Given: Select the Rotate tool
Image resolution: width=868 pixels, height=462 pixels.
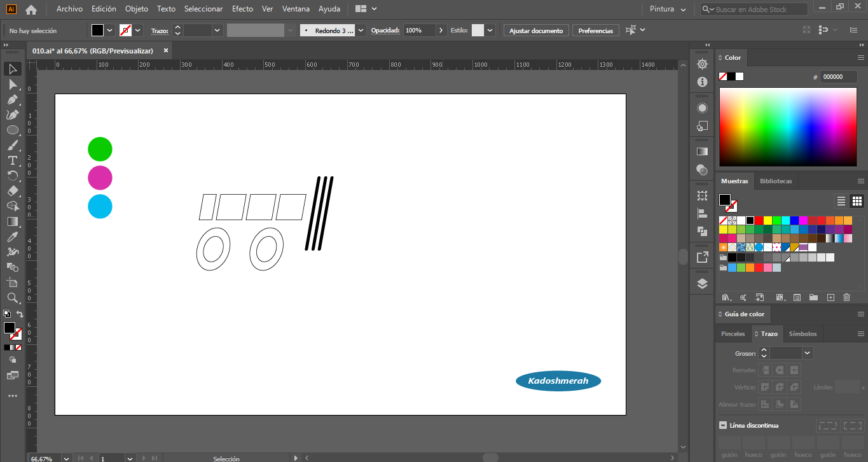Looking at the screenshot, I should (x=13, y=176).
